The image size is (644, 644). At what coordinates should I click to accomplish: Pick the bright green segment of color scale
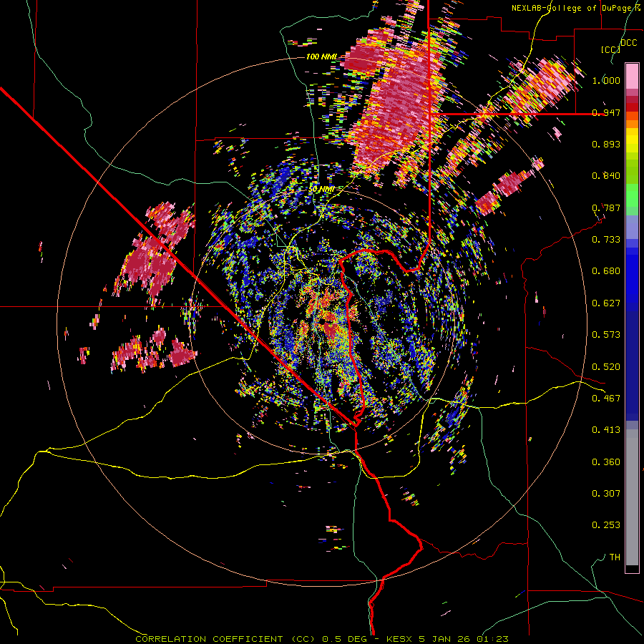tap(632, 195)
